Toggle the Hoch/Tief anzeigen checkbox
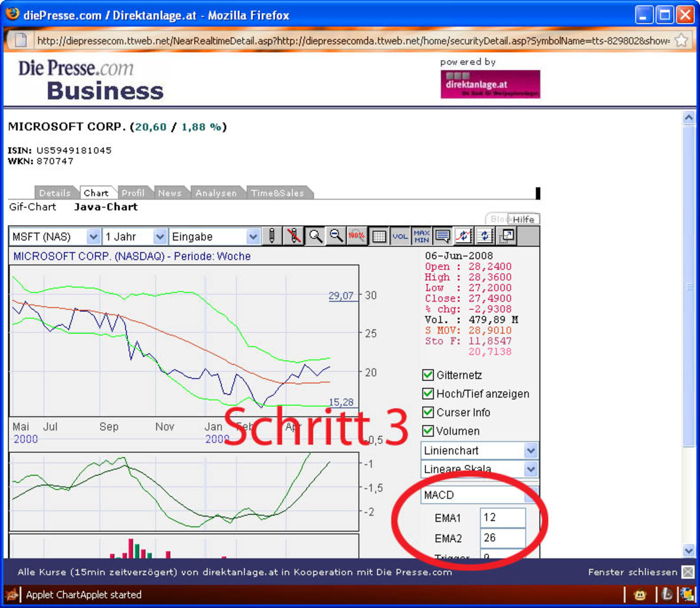Screen dimensions: 700x608 428,394
